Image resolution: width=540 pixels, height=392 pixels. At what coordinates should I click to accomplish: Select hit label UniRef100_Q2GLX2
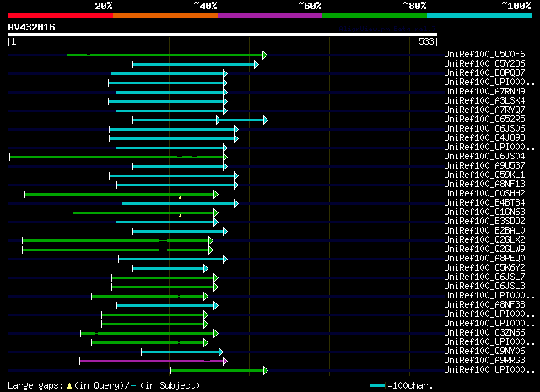(x=484, y=240)
